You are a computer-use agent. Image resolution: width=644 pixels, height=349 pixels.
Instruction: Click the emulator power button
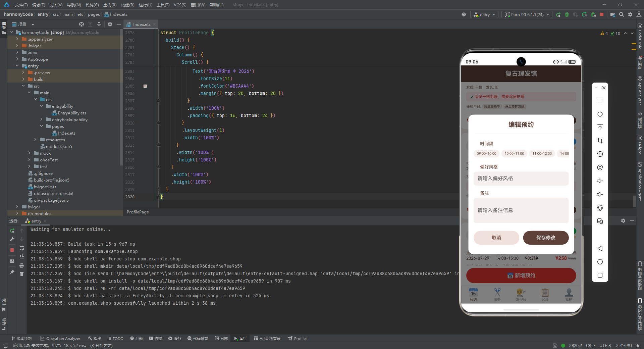600,114
